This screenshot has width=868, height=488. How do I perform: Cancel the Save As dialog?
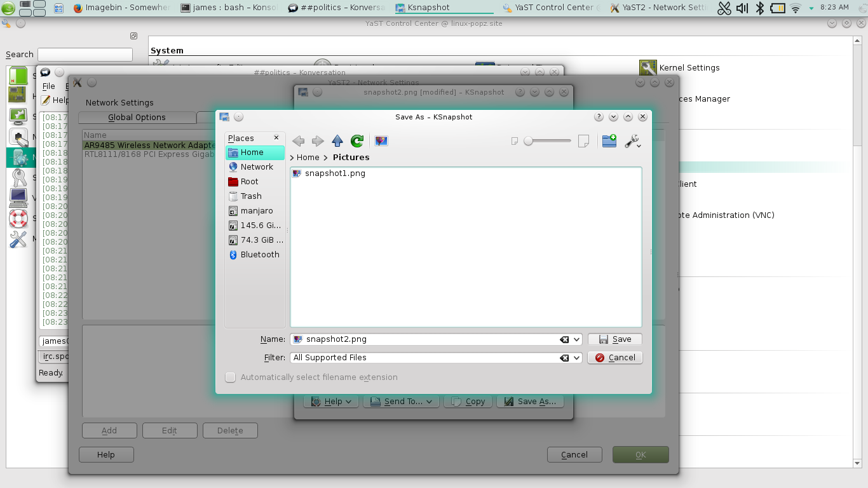615,358
